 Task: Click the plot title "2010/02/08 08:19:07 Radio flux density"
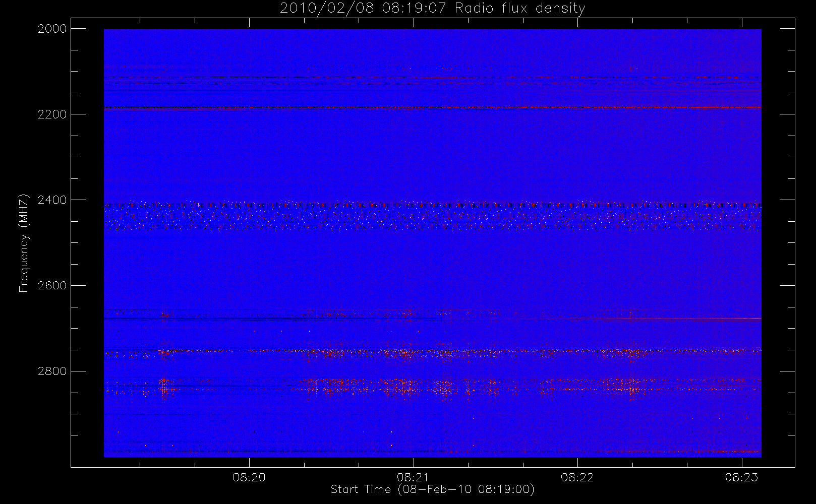[x=432, y=9]
